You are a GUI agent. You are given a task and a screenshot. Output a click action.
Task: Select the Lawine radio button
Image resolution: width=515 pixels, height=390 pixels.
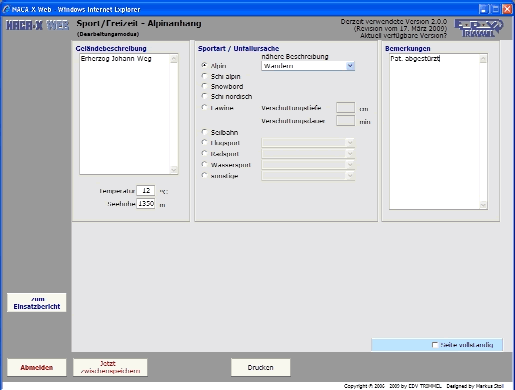point(205,107)
